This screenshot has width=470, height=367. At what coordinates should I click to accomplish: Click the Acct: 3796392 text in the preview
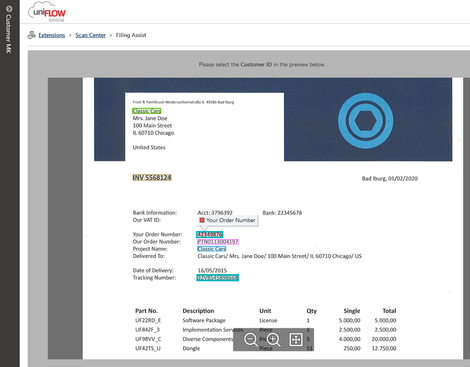click(215, 213)
